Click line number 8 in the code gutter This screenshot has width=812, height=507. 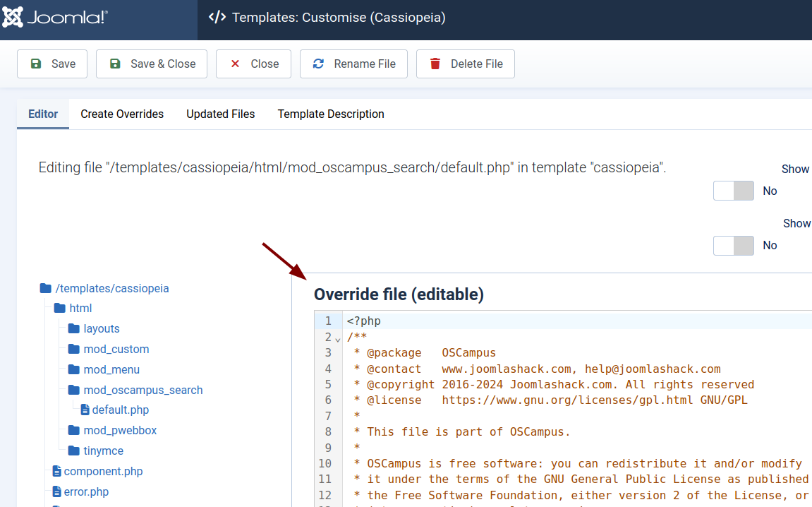click(328, 431)
